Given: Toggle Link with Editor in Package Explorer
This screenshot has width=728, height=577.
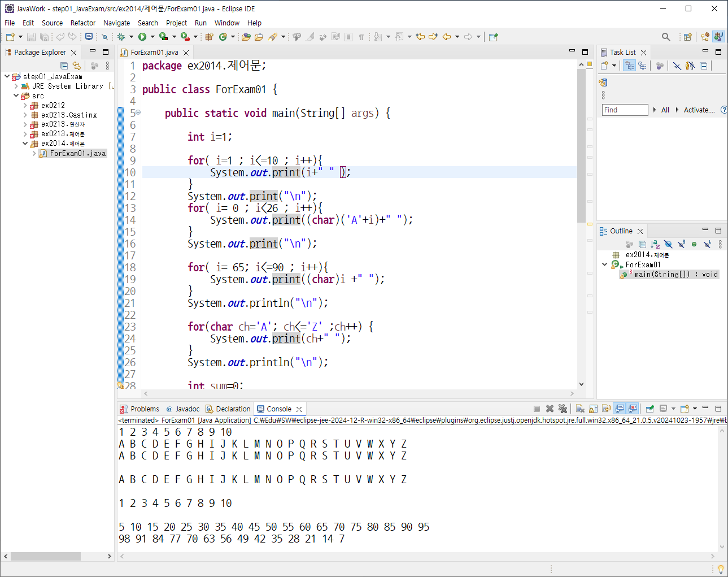Looking at the screenshot, I should pos(77,66).
